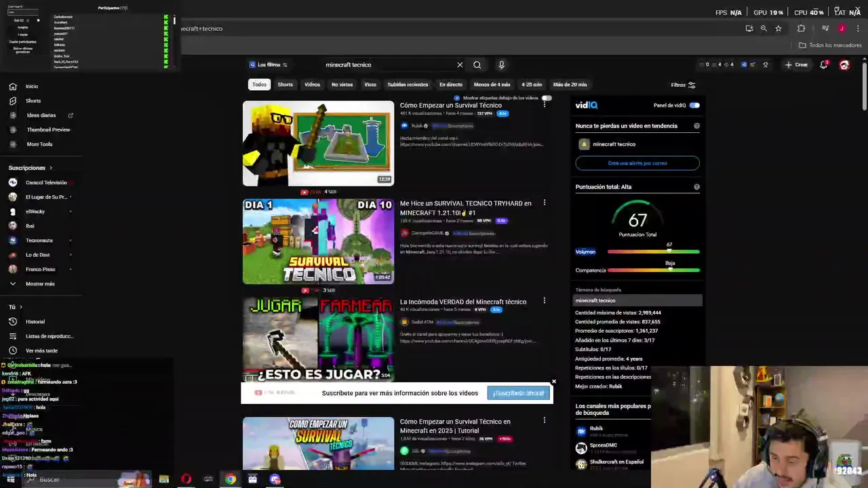Open options menu for SURVIVAL TECNICO TRYHARD video
868x488 pixels.
click(x=544, y=203)
